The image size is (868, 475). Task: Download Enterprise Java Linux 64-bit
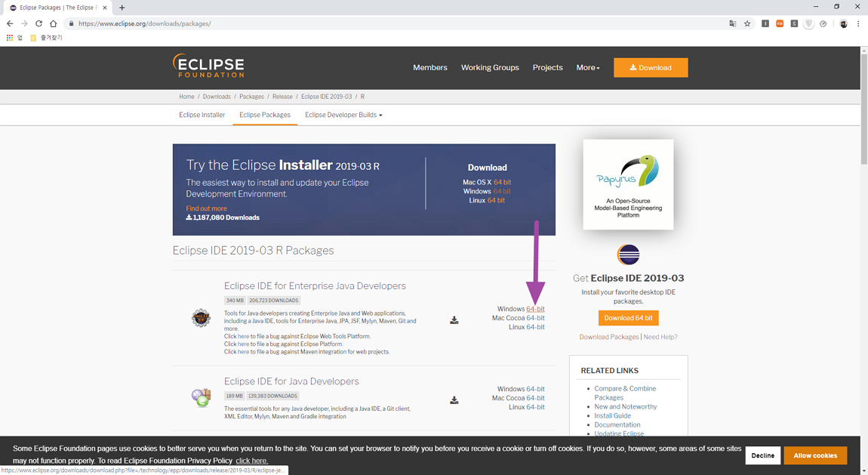click(535, 327)
